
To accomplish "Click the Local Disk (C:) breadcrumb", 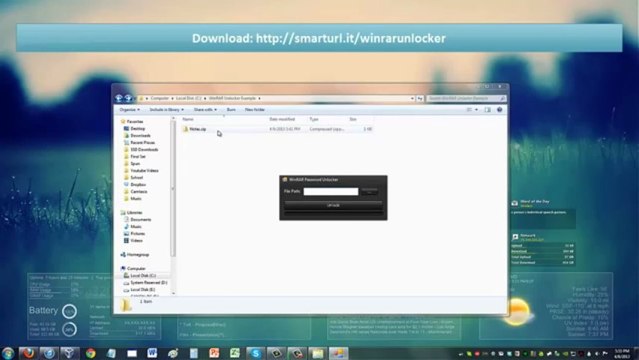I will point(188,98).
